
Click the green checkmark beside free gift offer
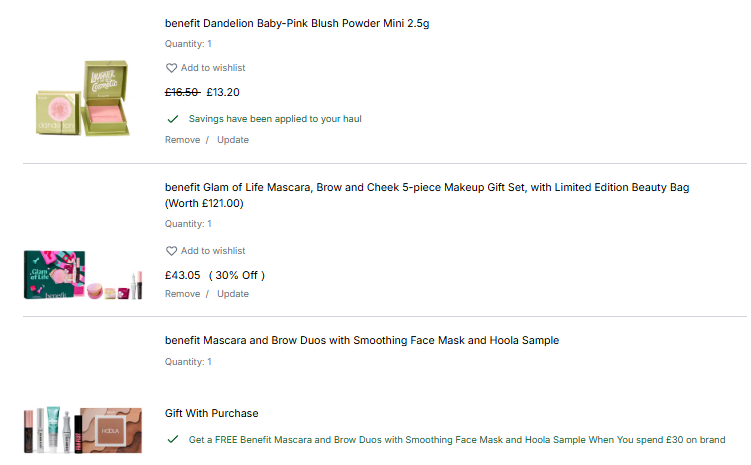click(x=173, y=439)
